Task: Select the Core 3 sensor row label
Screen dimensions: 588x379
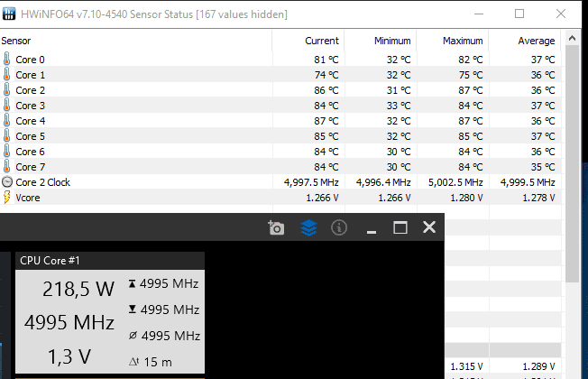Action: pos(30,106)
